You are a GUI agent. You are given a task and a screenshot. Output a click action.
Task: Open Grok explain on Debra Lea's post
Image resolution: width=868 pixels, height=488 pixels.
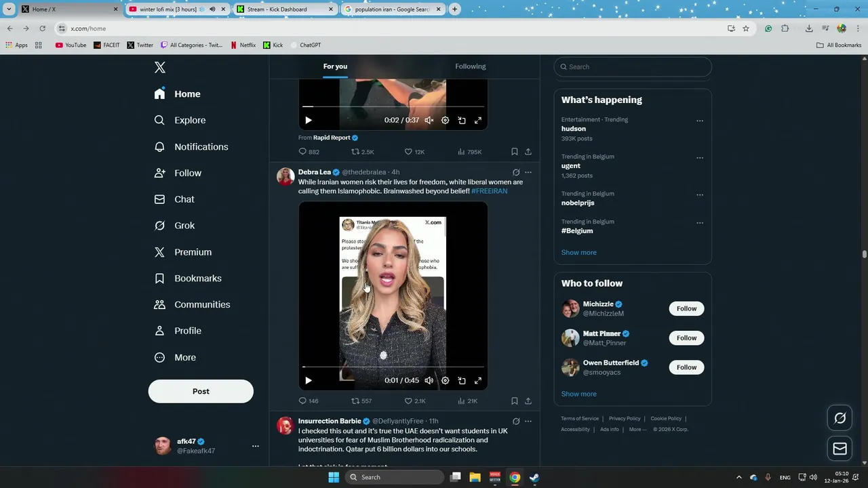pos(516,172)
